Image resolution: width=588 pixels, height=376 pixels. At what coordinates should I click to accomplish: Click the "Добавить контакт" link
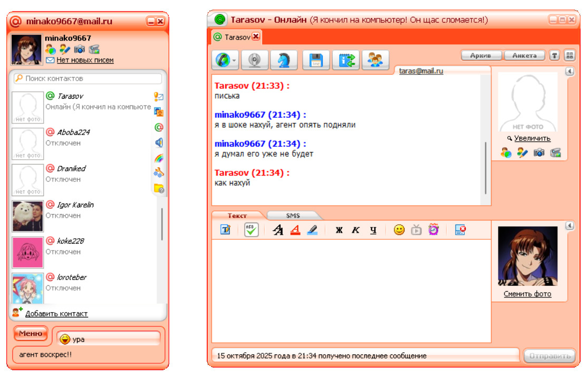click(x=56, y=314)
